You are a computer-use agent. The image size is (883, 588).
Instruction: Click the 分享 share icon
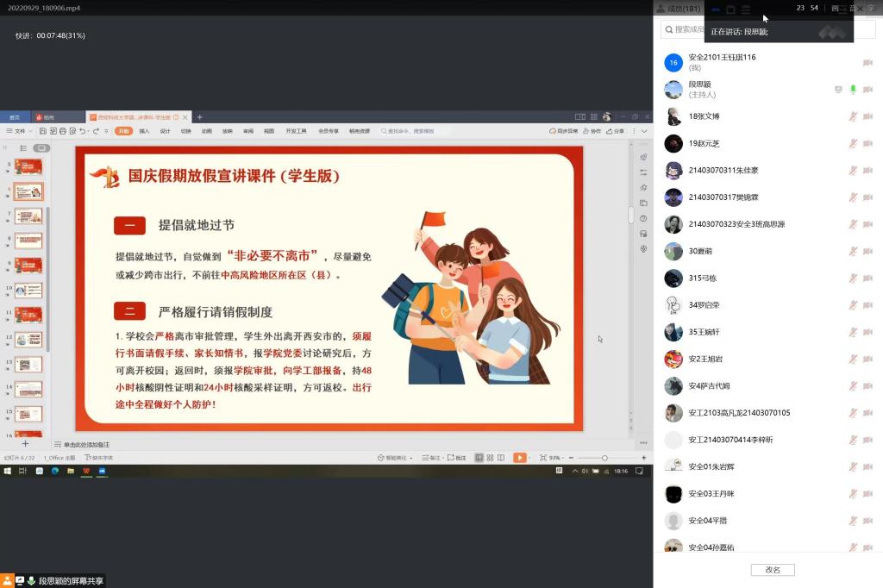(x=615, y=131)
